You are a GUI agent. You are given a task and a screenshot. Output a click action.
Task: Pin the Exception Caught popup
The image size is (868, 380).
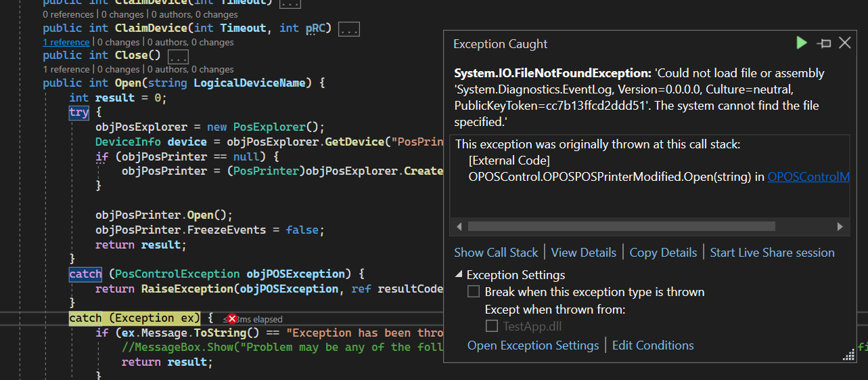tap(823, 43)
